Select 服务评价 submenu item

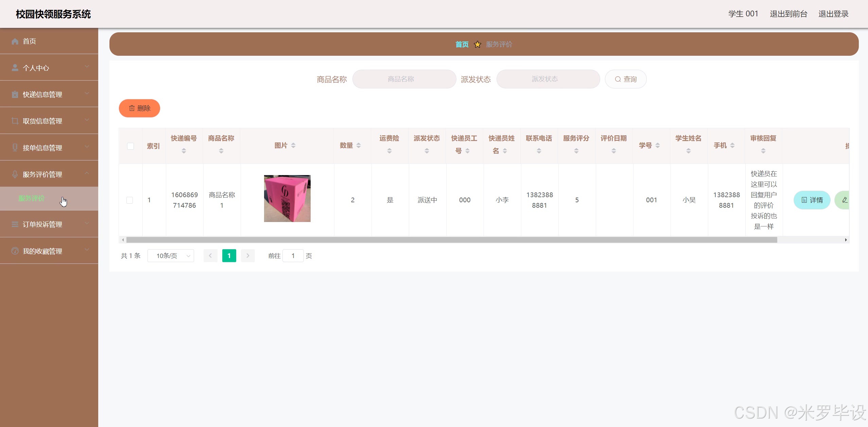(32, 198)
